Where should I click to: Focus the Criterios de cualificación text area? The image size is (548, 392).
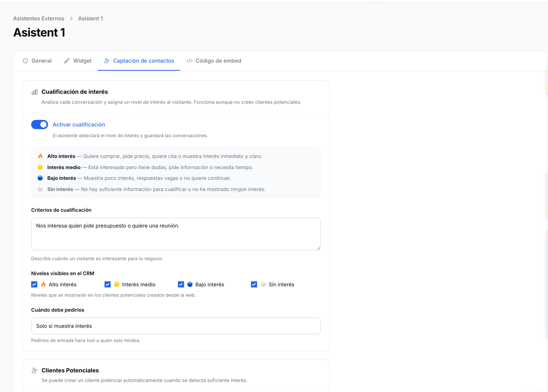coord(176,234)
